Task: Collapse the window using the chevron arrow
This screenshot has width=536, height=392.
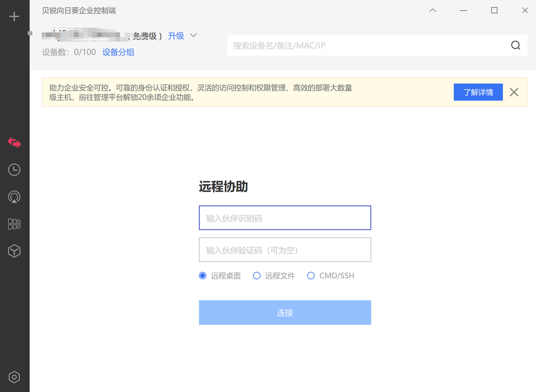Action: [x=432, y=10]
